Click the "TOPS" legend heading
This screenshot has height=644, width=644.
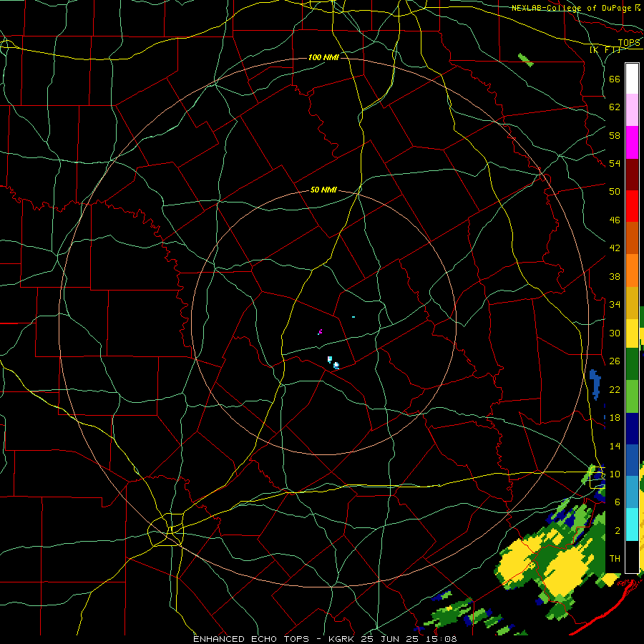(629, 43)
